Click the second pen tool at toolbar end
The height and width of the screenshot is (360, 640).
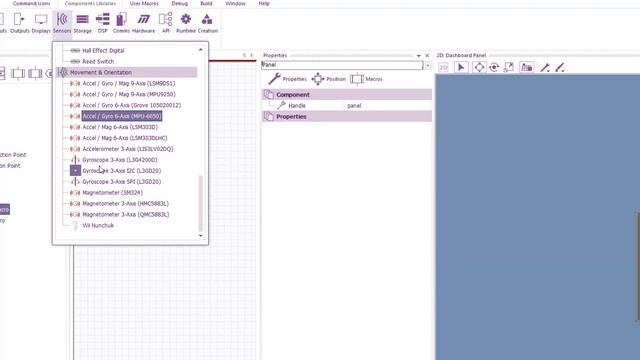560,67
